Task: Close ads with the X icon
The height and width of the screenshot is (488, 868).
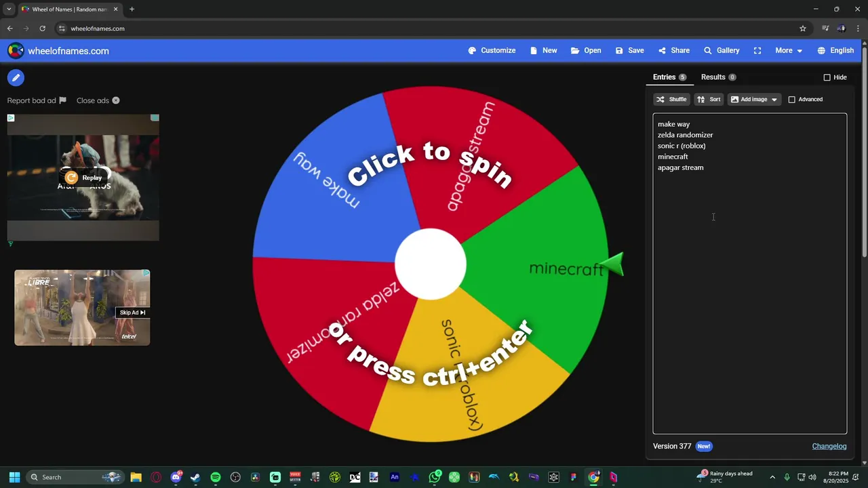Action: pos(116,100)
